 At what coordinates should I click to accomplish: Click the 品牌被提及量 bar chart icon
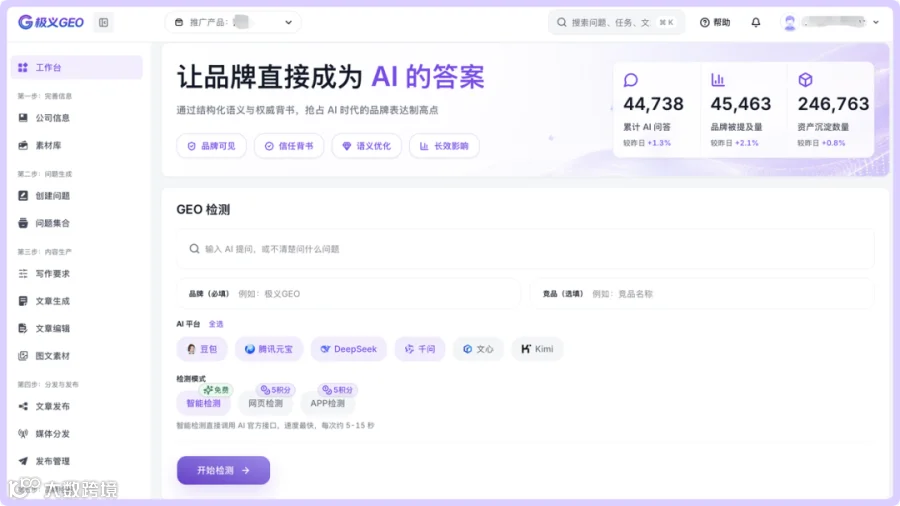click(x=717, y=80)
